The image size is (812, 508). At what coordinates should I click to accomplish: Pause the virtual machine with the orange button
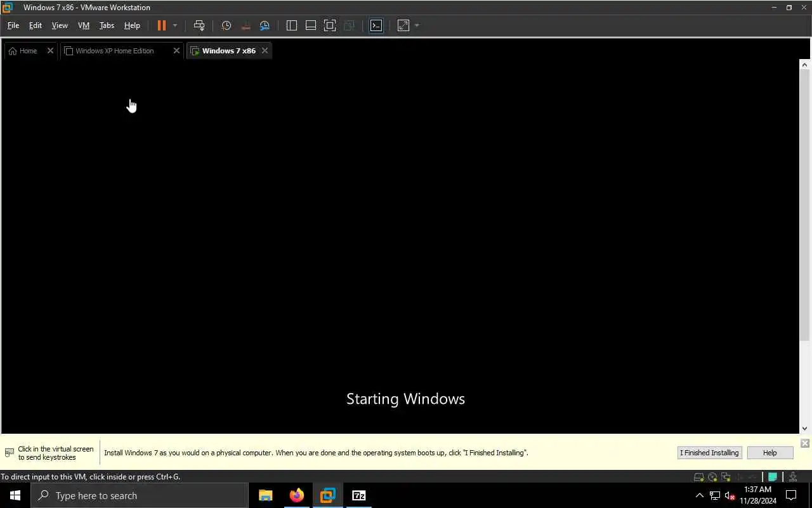pyautogui.click(x=161, y=25)
